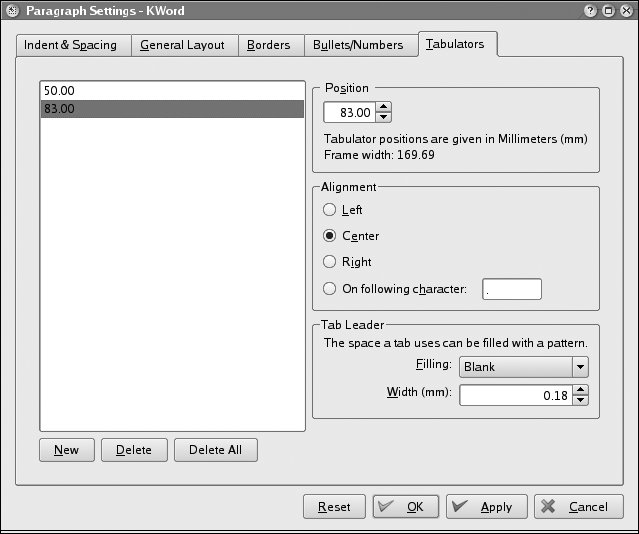Confirm with the OK button
The height and width of the screenshot is (534, 639).
tap(405, 507)
